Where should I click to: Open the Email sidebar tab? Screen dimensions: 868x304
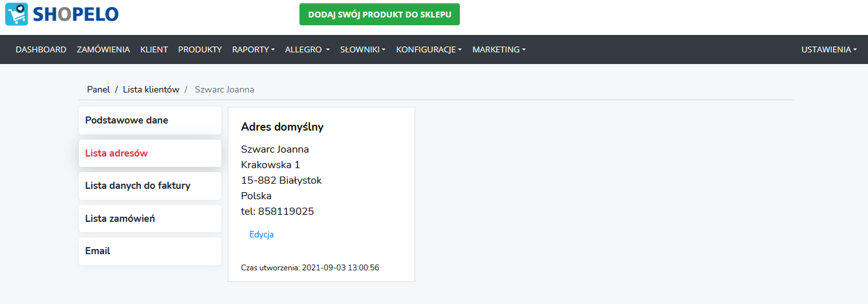click(x=150, y=251)
